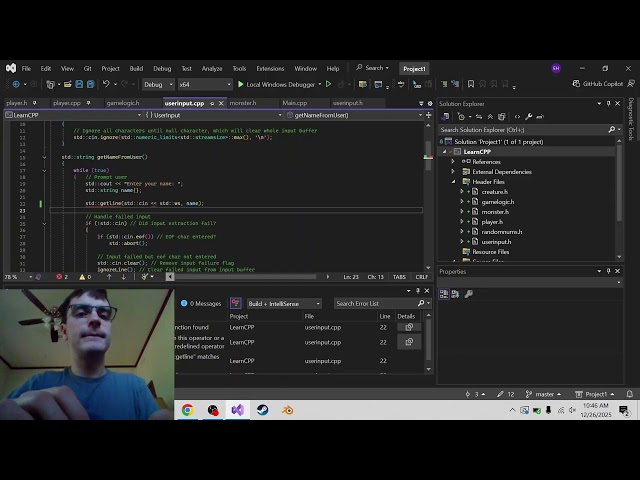Image resolution: width=640 pixels, height=480 pixels.
Task: Click Switch Views icon in Solution Explorer
Action: click(445, 117)
